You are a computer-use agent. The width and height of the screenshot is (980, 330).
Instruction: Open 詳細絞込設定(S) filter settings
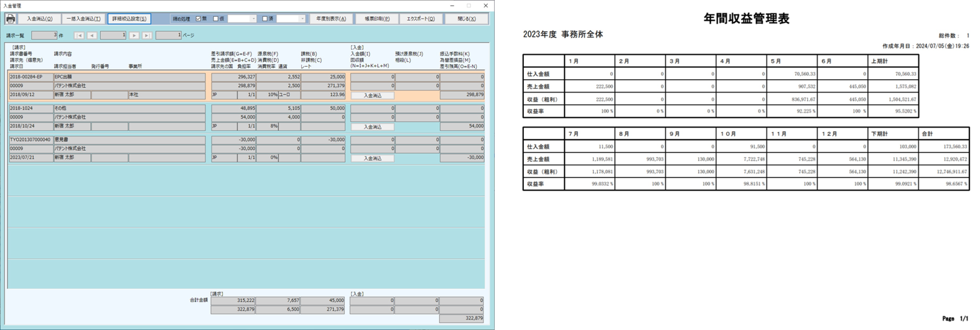coord(129,19)
